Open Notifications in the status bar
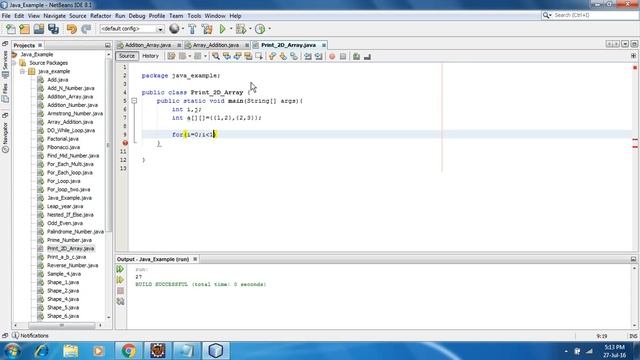This screenshot has height=360, width=640. 31,336
